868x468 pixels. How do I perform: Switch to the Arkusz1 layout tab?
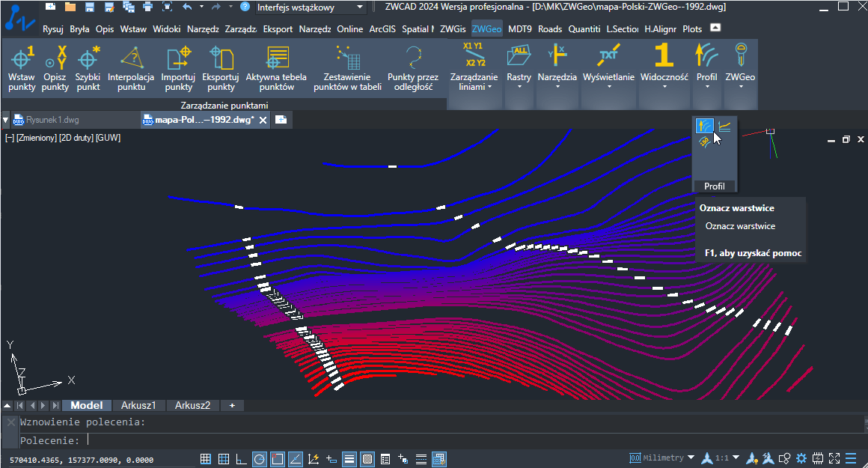pyautogui.click(x=138, y=405)
